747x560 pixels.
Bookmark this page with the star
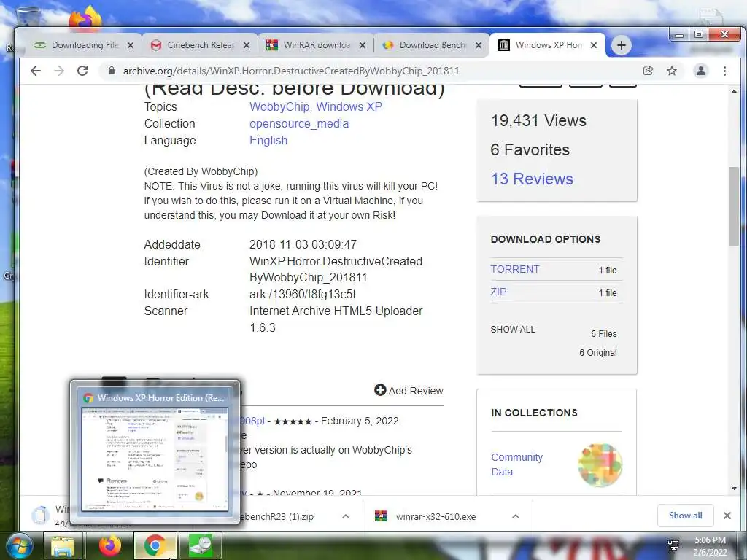pyautogui.click(x=672, y=71)
